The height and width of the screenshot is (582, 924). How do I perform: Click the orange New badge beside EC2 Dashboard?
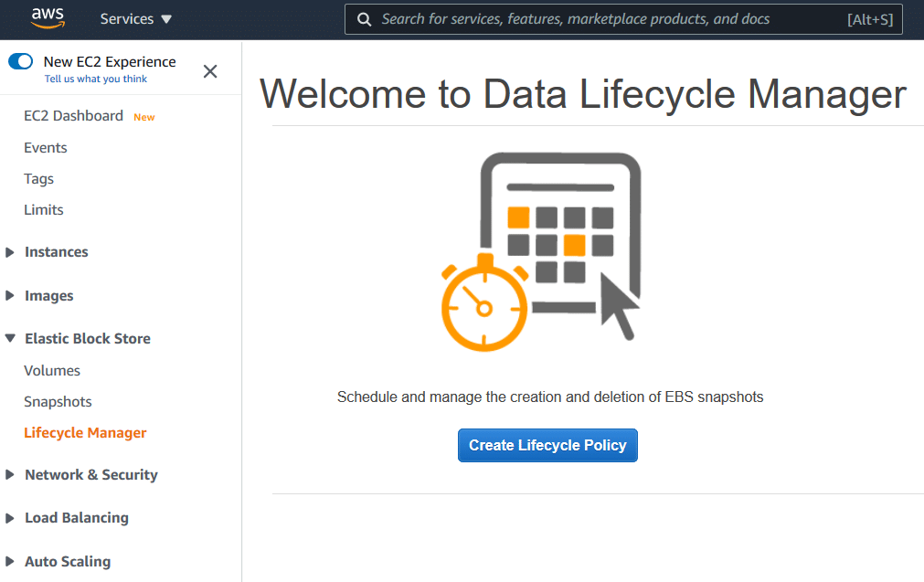click(x=144, y=117)
